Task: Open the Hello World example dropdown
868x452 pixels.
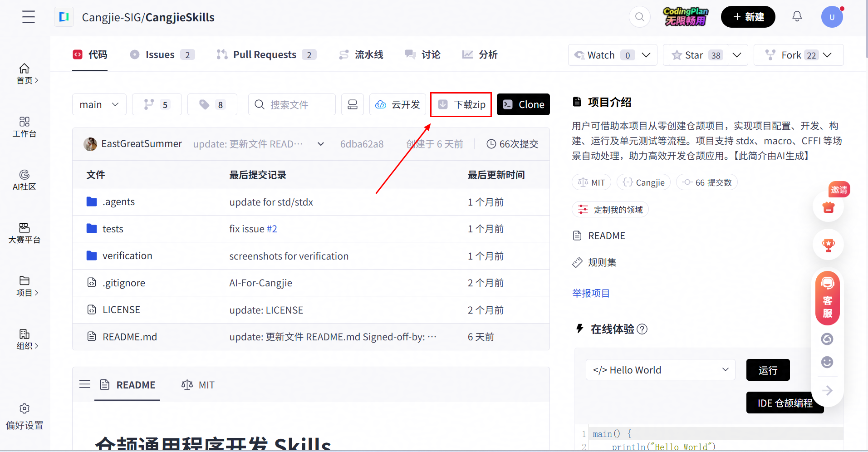Action: coord(660,370)
